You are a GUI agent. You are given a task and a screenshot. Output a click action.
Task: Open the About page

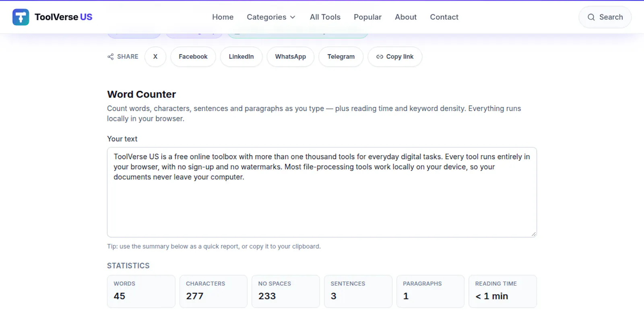pos(405,17)
